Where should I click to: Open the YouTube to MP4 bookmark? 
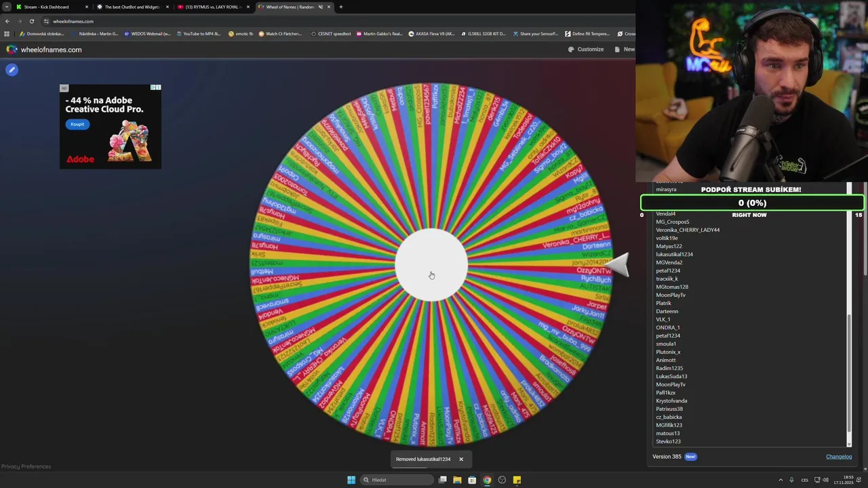198,34
